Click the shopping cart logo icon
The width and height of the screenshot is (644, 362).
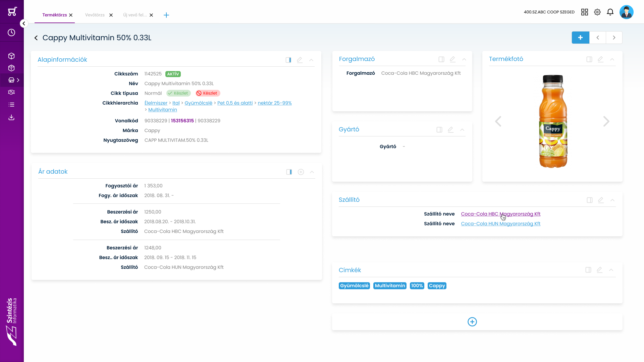pos(12,12)
